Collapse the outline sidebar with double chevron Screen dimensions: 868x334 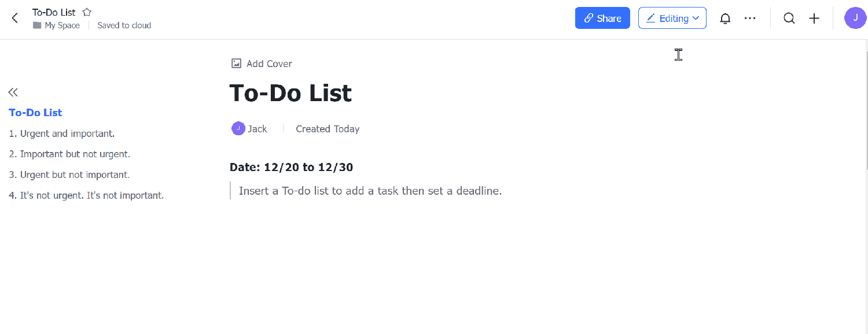tap(13, 92)
